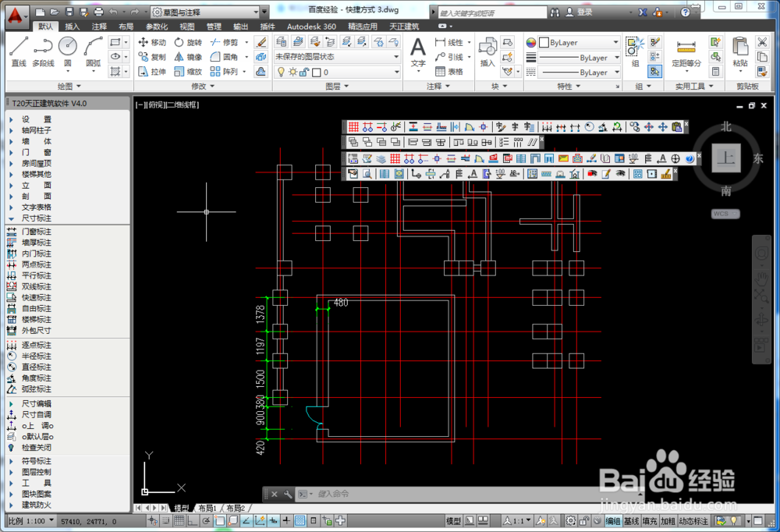The image size is (780, 532).
Task: Toggle the 编组 status bar button
Action: (613, 521)
